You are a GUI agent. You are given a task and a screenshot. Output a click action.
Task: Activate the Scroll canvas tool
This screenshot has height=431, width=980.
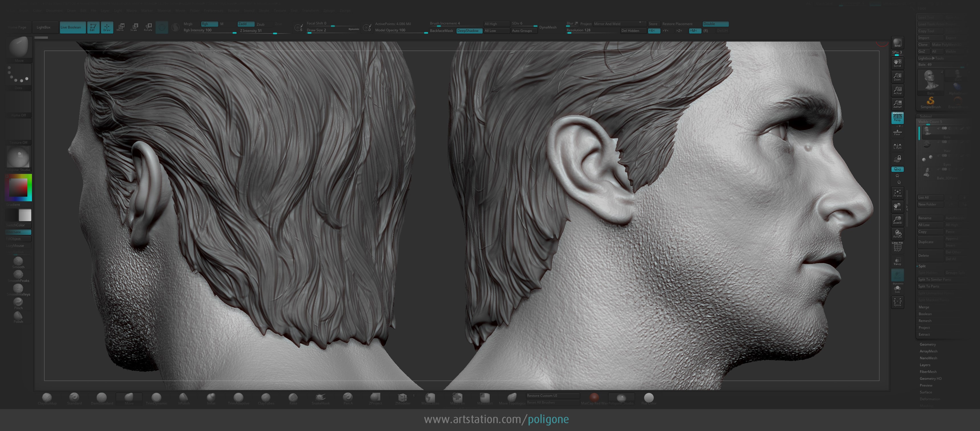897,63
